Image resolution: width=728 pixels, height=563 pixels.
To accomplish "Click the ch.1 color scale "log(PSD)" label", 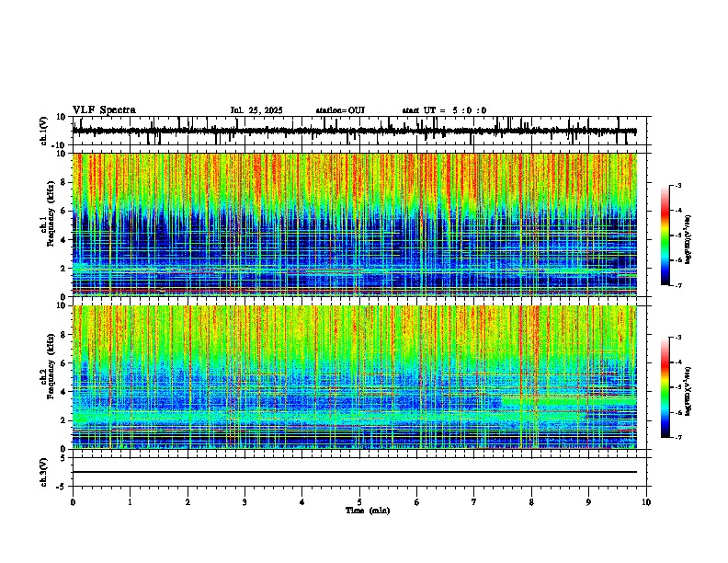I will pos(688,239).
